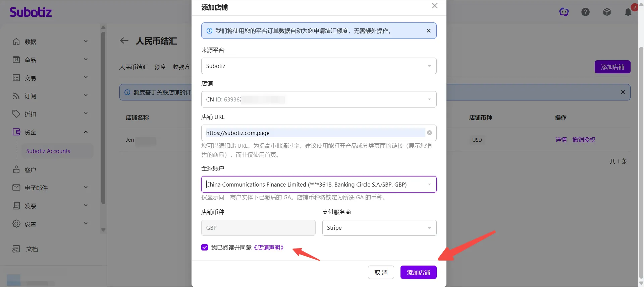Click the USD currency tag in table
The height and width of the screenshot is (287, 644).
pyautogui.click(x=477, y=140)
